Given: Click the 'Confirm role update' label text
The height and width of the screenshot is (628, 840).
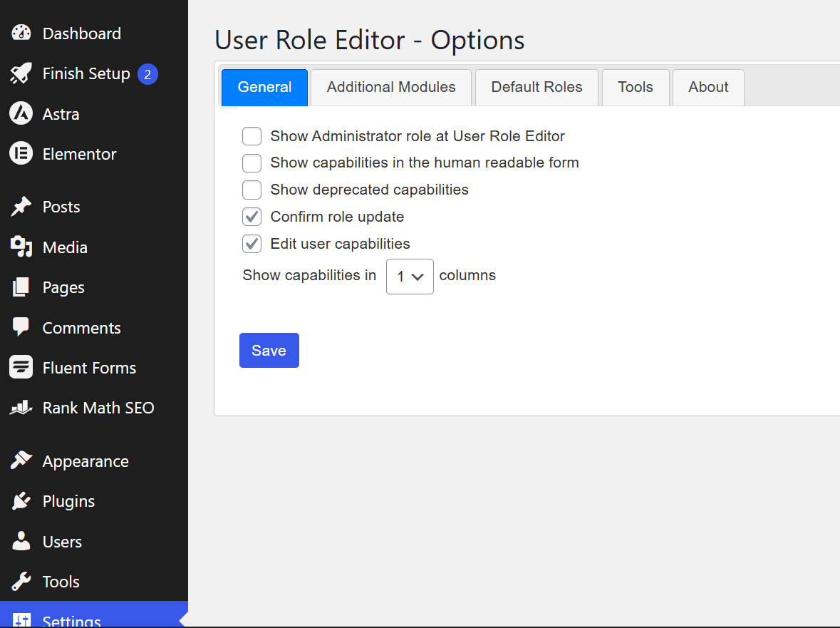Looking at the screenshot, I should click(337, 217).
